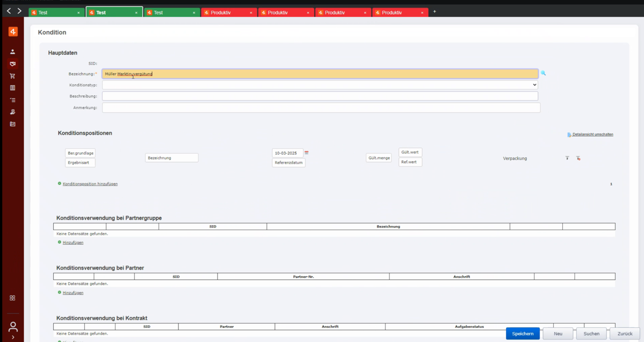Open the apps grid icon in sidebar
The image size is (644, 342).
coord(13,298)
